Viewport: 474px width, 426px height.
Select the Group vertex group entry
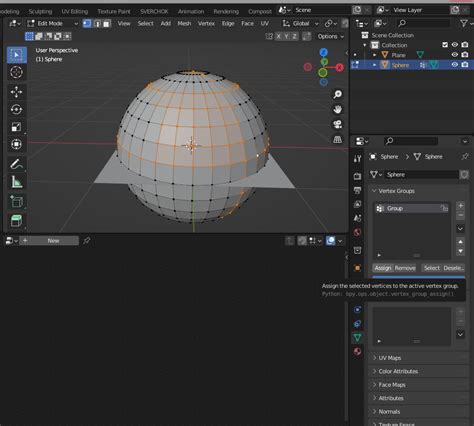pos(412,209)
